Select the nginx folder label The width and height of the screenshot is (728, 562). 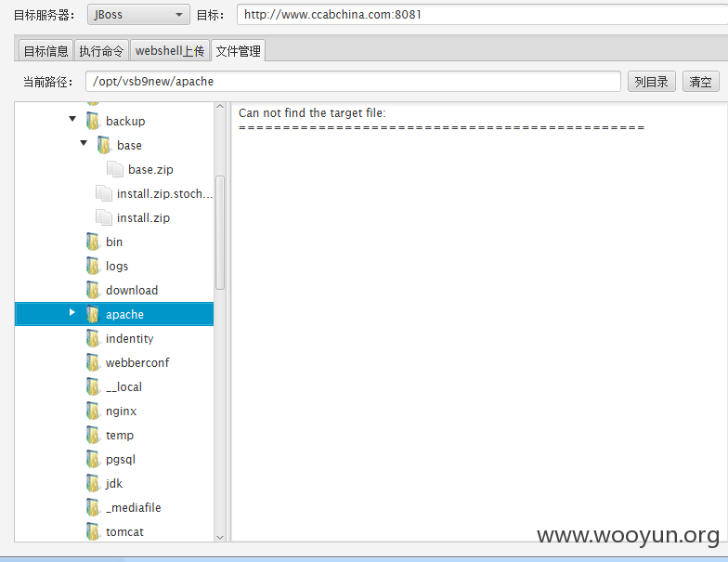121,412
